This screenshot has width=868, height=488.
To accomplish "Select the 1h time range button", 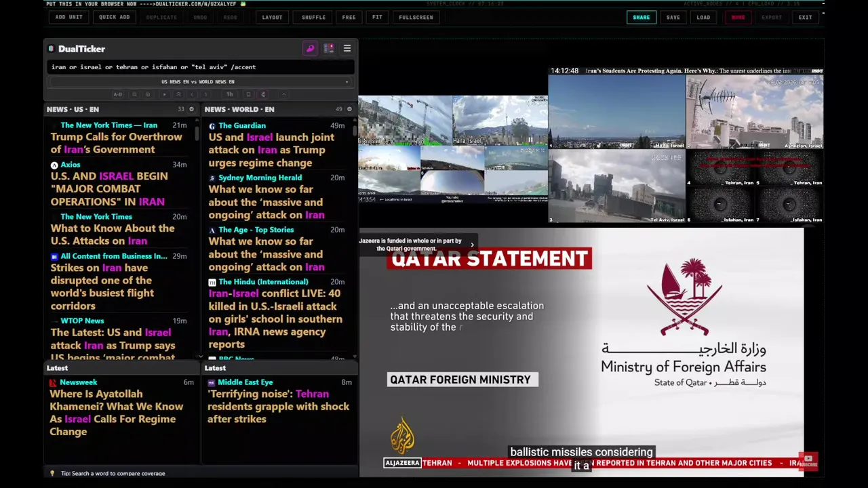I will 229,94.
